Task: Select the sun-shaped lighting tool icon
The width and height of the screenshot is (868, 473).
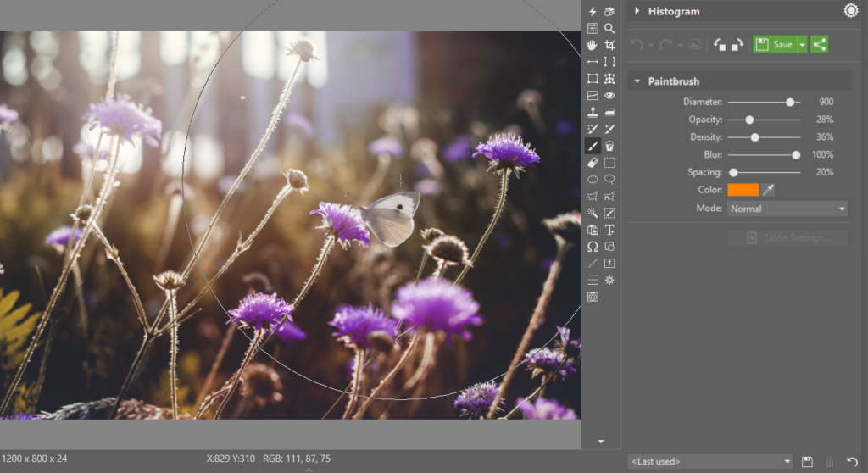Action: [609, 281]
